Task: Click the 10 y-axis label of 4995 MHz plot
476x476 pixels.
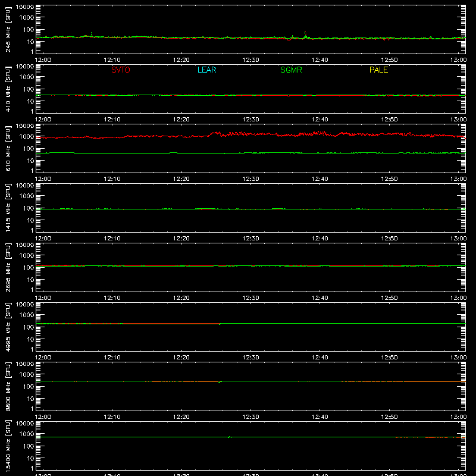Action: tap(30, 339)
